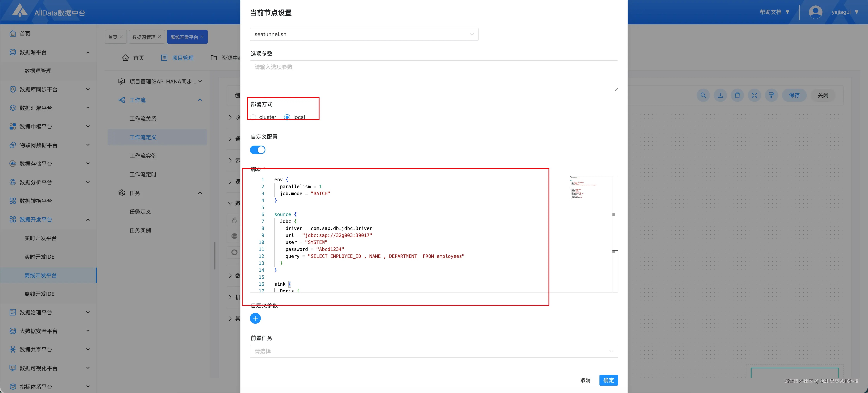Click the blue plus icon under 自定义参数
868x393 pixels.
coord(255,318)
